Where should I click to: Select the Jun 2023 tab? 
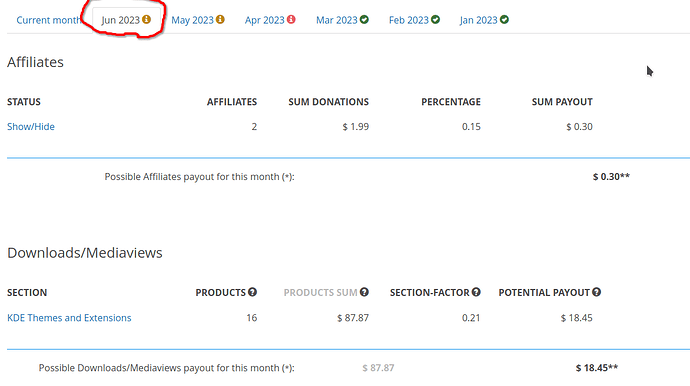[x=126, y=20]
